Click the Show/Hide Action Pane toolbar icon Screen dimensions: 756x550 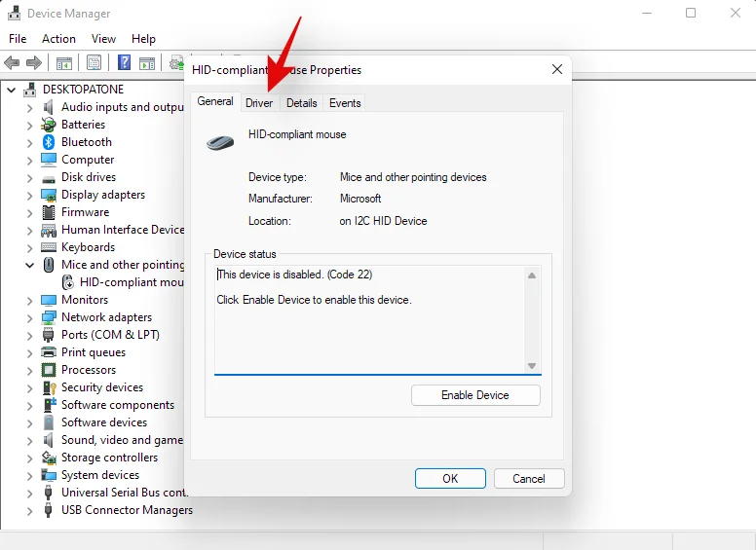click(x=147, y=63)
